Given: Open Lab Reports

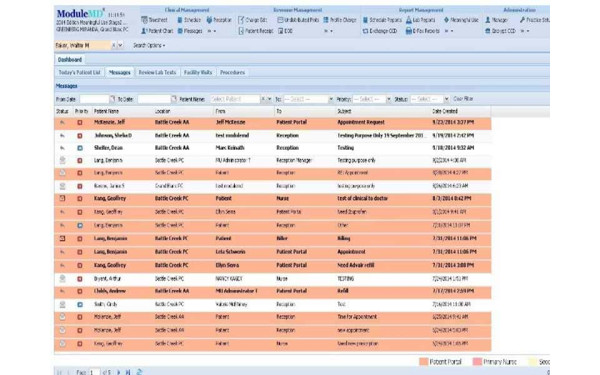Looking at the screenshot, I should click(421, 20).
